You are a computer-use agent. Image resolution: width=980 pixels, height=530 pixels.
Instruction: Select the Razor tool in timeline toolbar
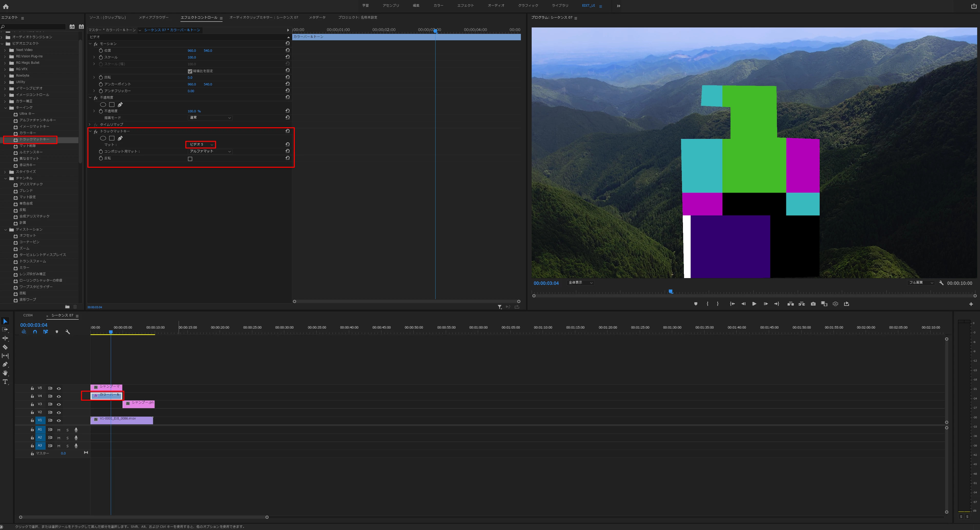coord(5,347)
